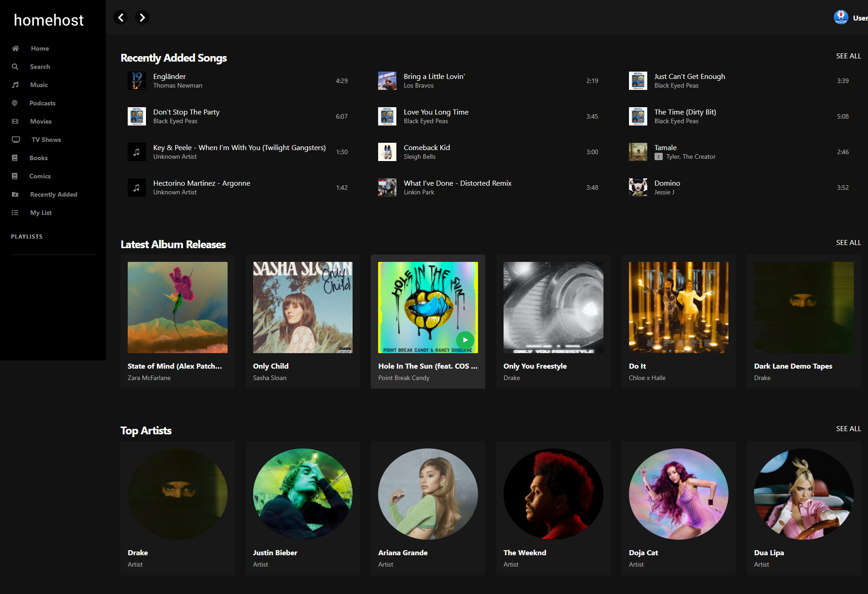Viewport: 868px width, 594px height.
Task: Open Doja Cat artist photo
Action: 679,494
